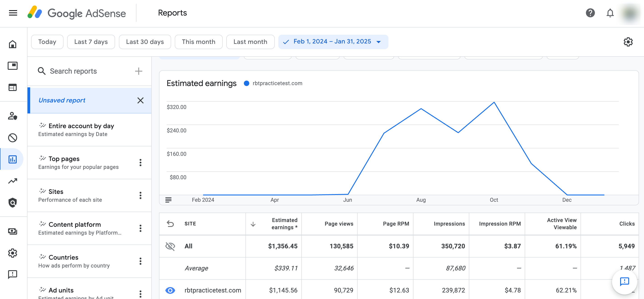Click the Reports page title
Screen dimensions: 644x299
click(172, 13)
